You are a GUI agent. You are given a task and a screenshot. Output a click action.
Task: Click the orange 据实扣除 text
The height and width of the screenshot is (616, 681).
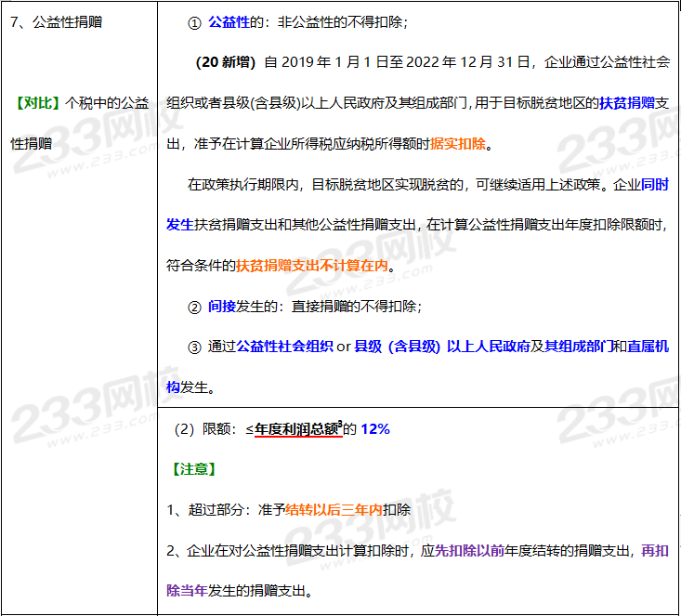458,145
